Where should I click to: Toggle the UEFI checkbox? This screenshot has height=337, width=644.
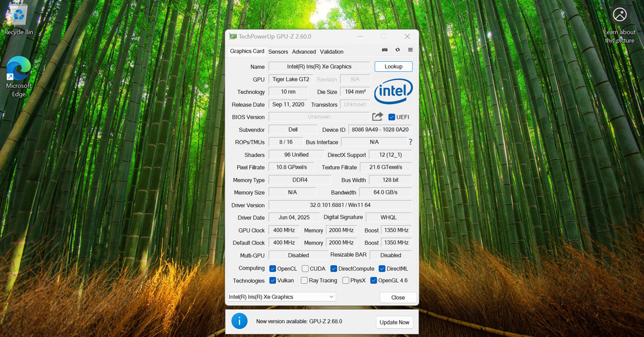(x=391, y=117)
